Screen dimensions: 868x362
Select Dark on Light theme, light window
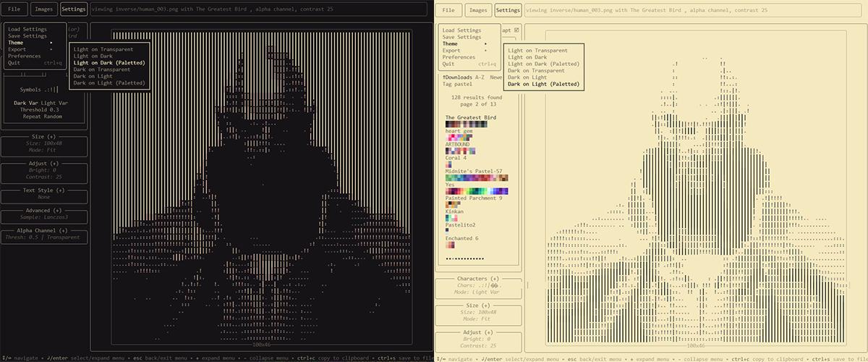click(528, 77)
